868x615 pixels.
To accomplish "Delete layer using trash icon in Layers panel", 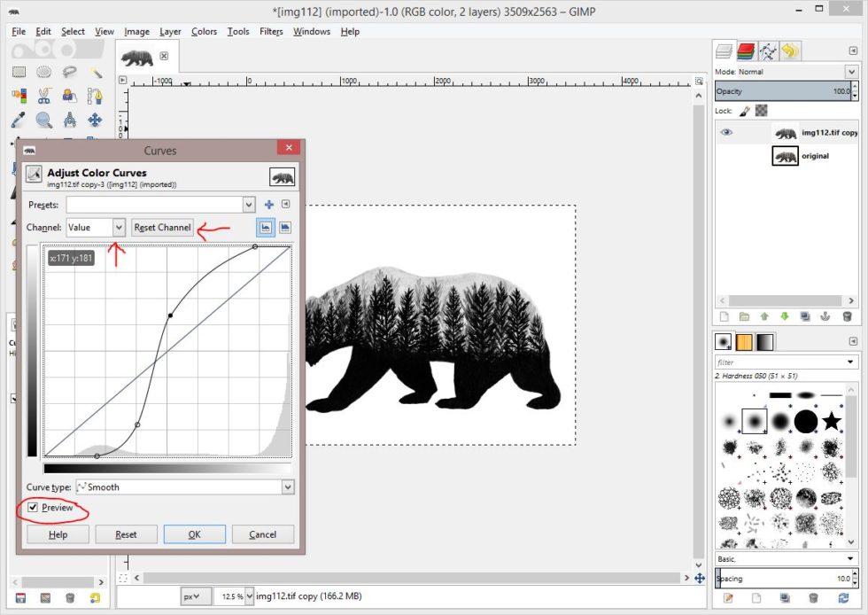I will [x=847, y=316].
